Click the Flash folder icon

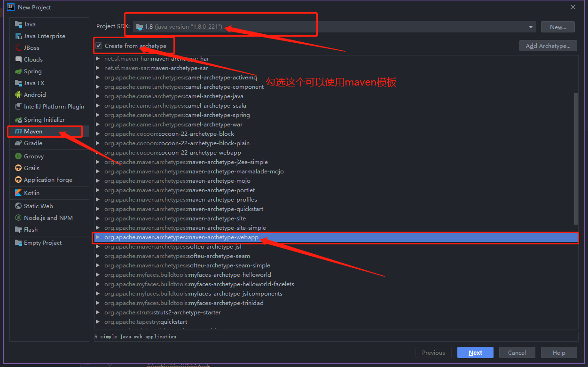point(18,230)
